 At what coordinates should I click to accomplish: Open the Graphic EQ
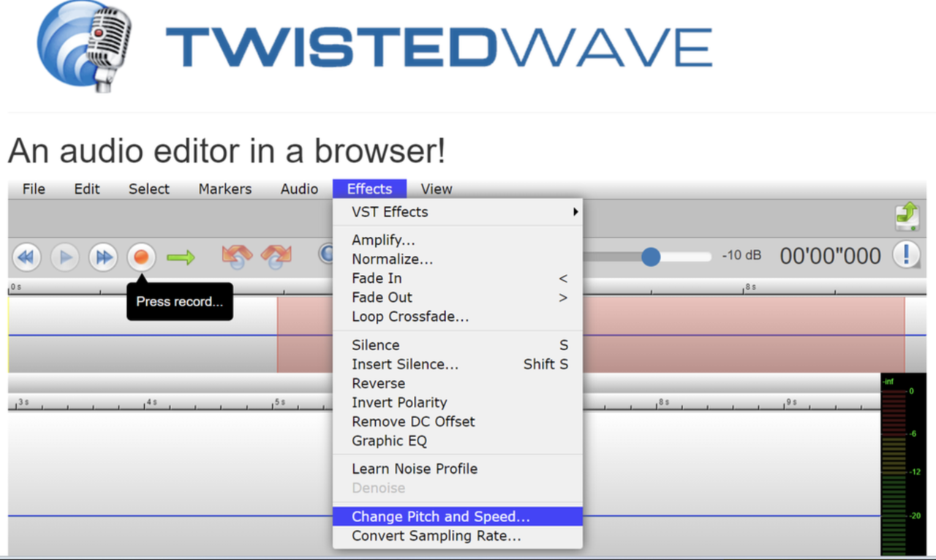[389, 441]
